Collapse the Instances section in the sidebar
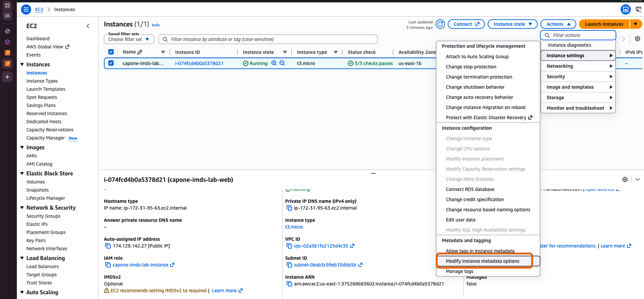644x299 pixels. pos(22,64)
